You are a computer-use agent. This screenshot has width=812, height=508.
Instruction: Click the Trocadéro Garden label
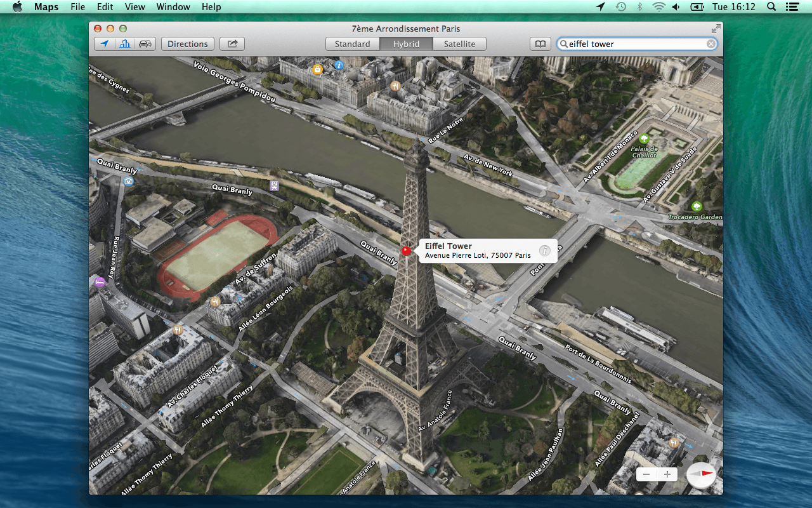(695, 217)
